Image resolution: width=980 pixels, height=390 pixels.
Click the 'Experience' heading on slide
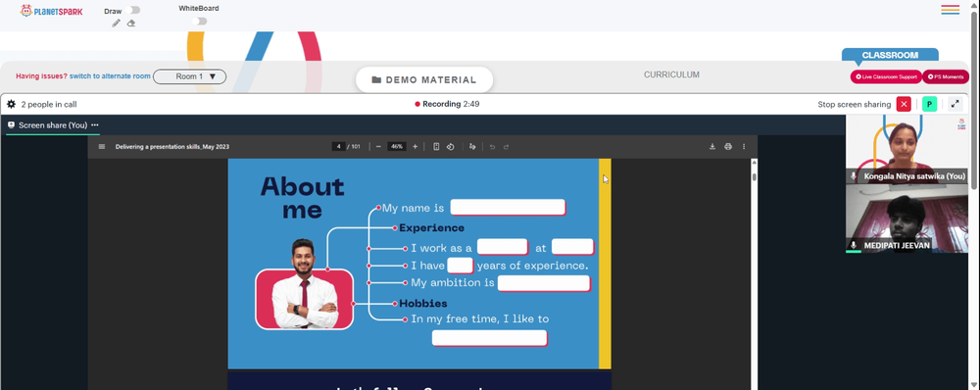(432, 227)
